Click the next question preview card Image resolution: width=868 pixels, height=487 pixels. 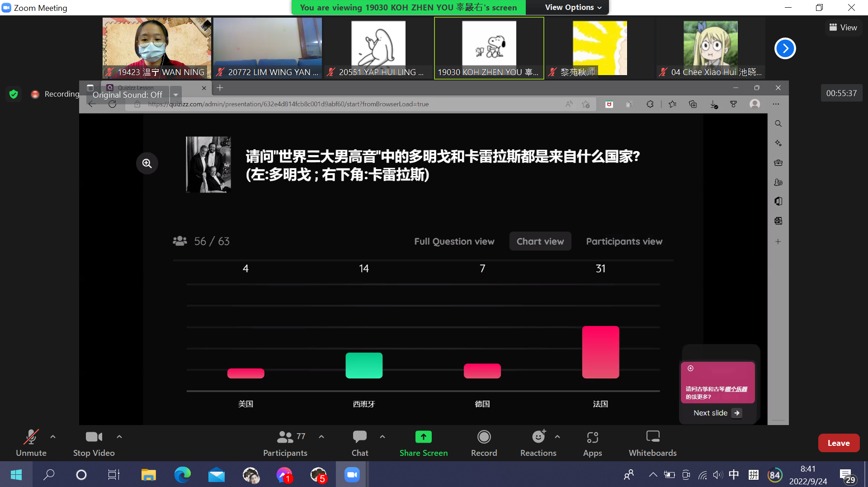pyautogui.click(x=718, y=383)
